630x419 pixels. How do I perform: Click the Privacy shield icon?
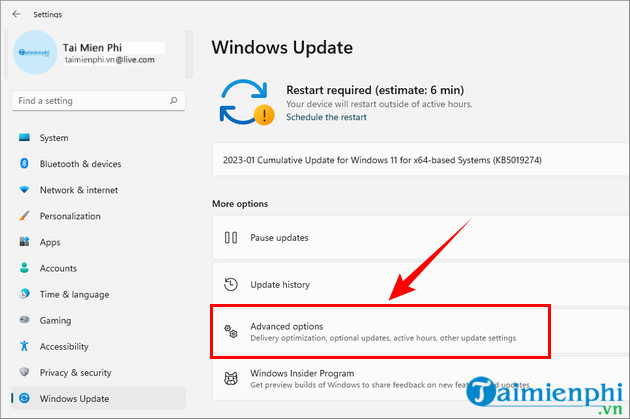(x=24, y=372)
